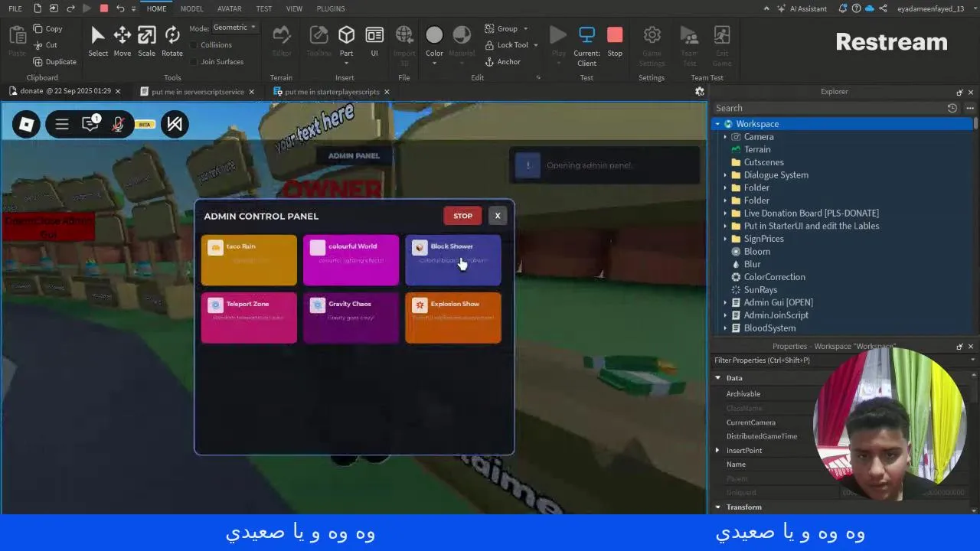Collapse the Data properties section

pyautogui.click(x=718, y=378)
